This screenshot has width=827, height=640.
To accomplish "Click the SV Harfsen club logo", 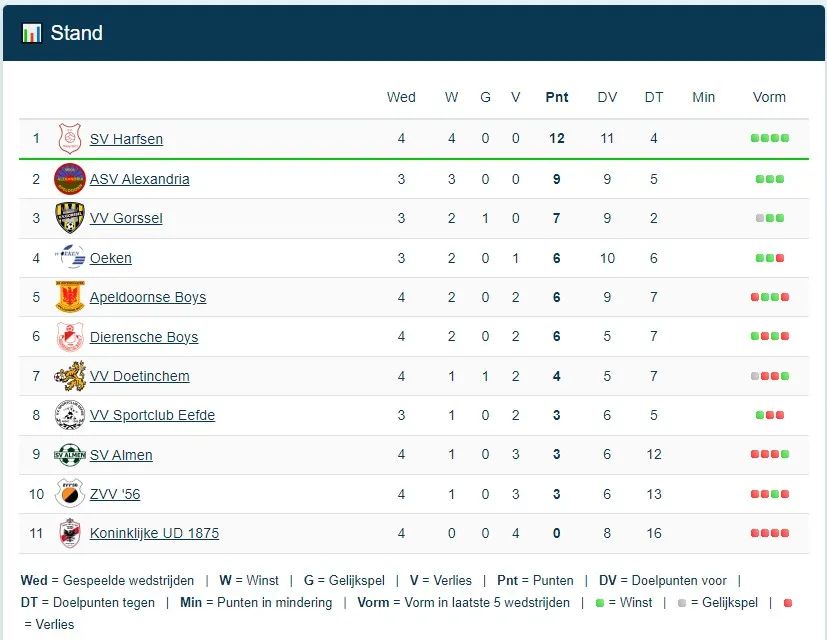I will [x=69, y=139].
